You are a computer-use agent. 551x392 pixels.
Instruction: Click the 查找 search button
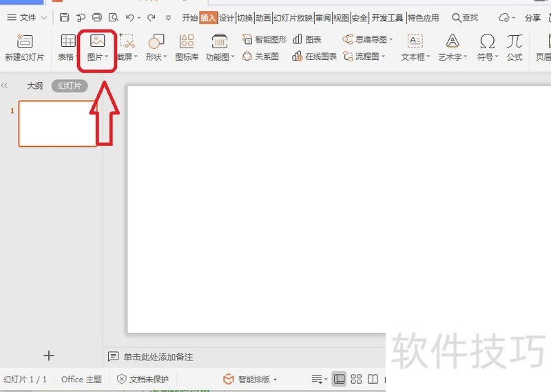466,18
